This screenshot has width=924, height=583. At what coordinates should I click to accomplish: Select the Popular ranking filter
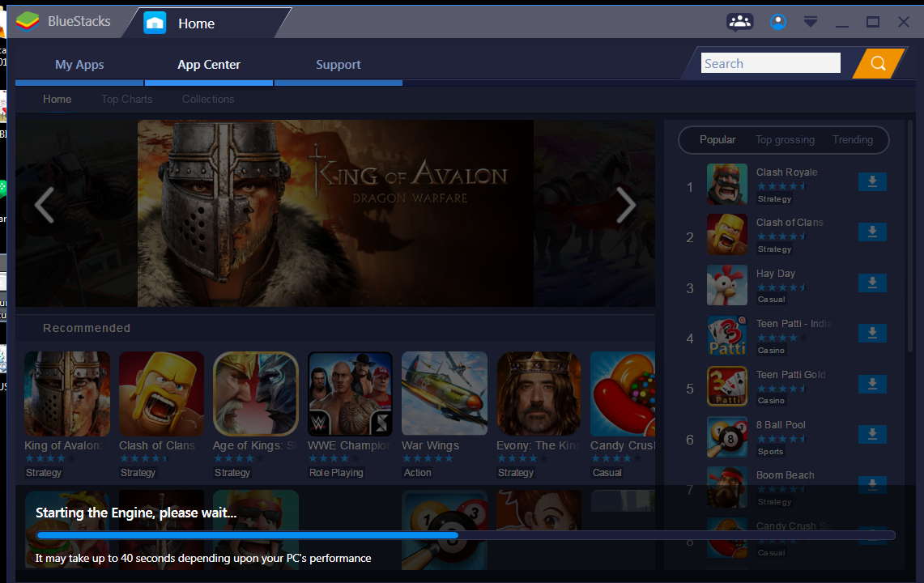click(x=717, y=140)
